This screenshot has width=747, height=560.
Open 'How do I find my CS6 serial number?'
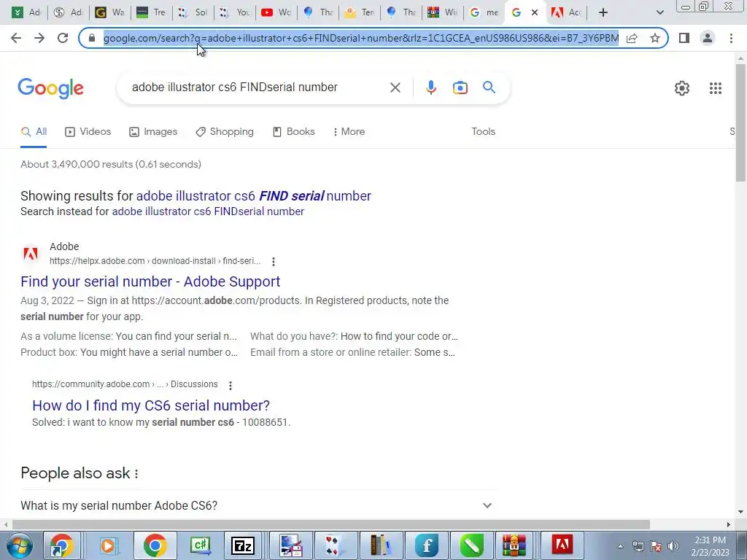pyautogui.click(x=150, y=405)
